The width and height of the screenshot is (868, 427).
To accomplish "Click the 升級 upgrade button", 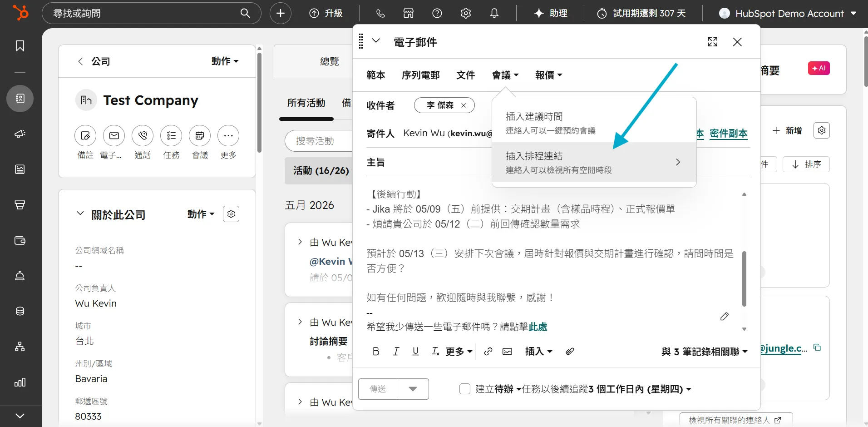I will click(326, 13).
